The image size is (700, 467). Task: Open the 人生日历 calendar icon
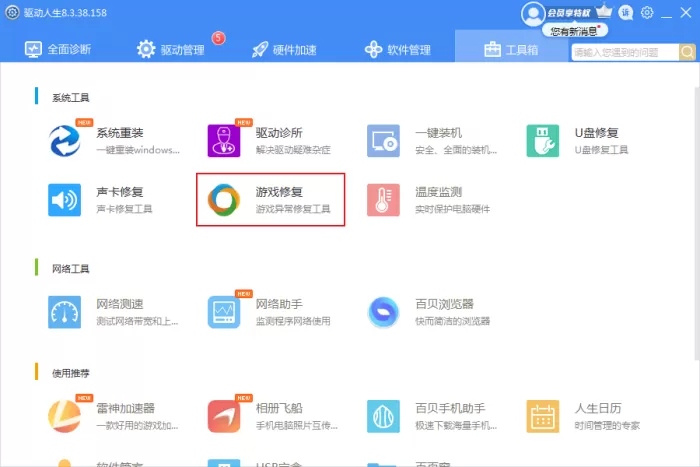click(x=542, y=416)
